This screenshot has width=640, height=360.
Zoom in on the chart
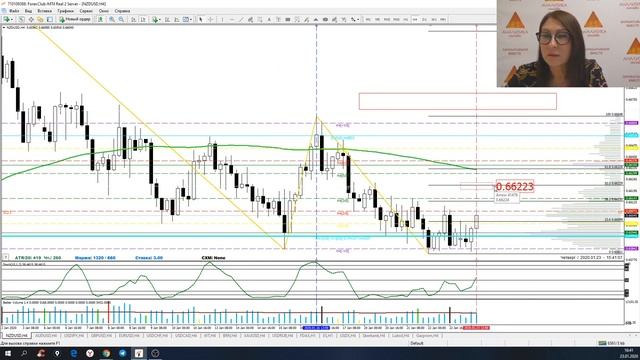pos(111,19)
